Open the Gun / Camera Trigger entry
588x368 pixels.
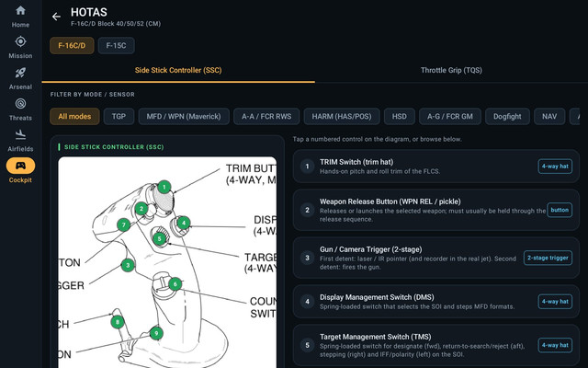436,258
